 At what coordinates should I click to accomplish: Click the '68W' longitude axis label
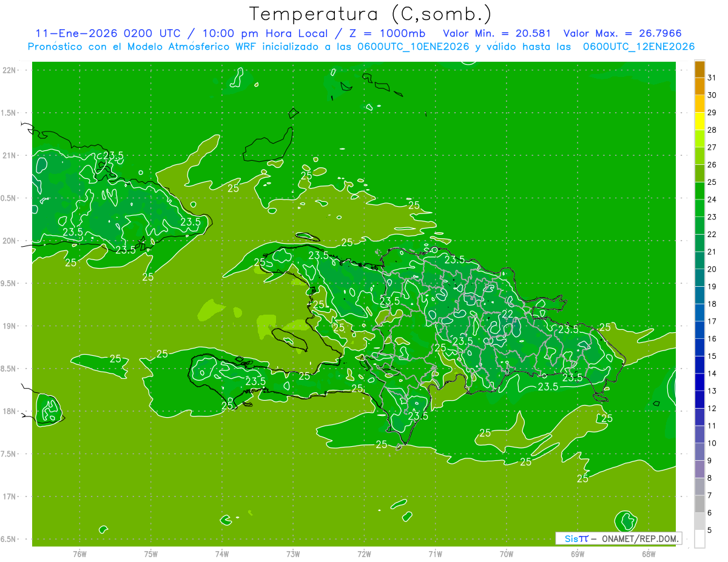(649, 554)
